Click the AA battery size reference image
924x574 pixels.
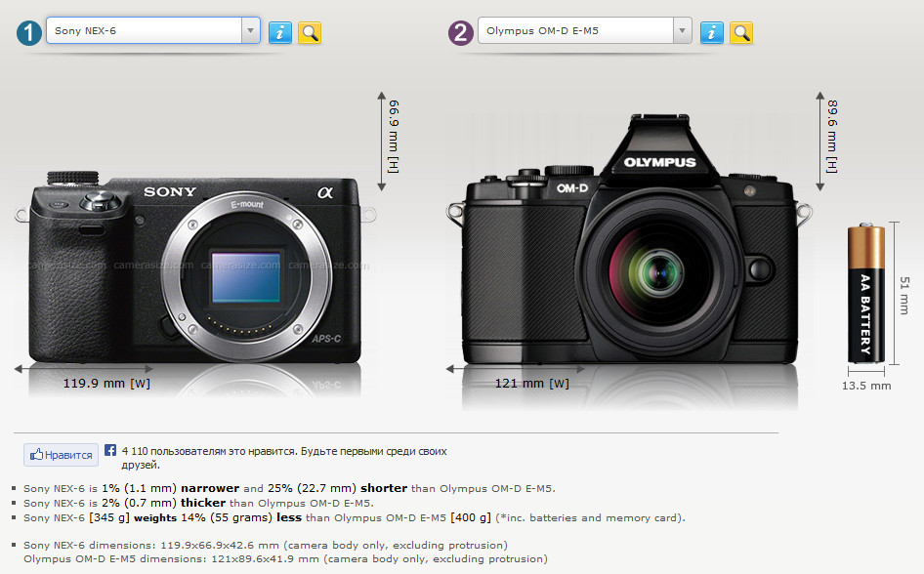pos(865,292)
